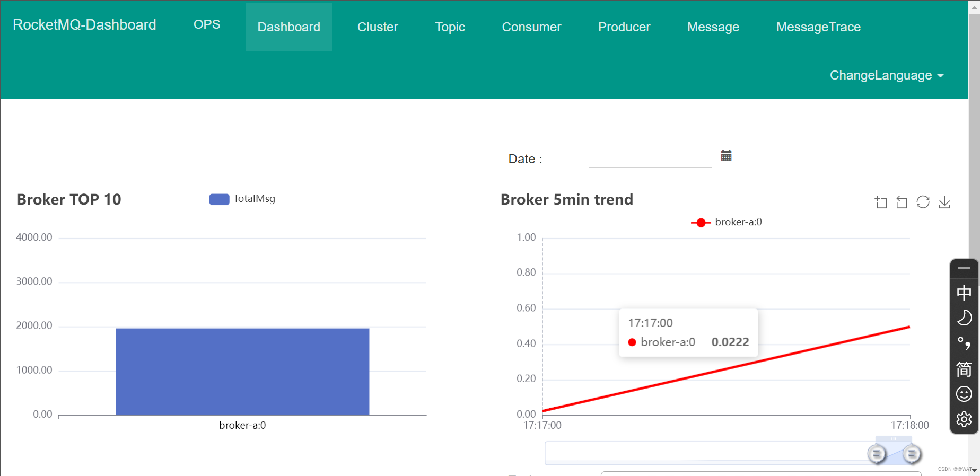Click the zoom reset icon on trend chart
The width and height of the screenshot is (980, 476).
tap(902, 202)
